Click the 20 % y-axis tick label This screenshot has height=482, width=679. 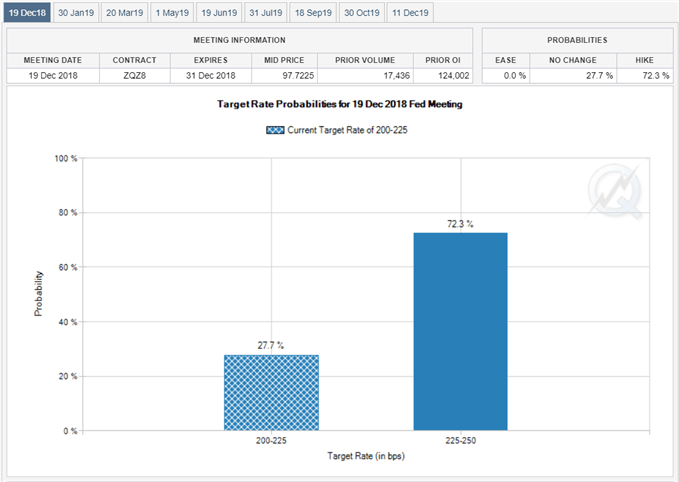[x=68, y=376]
